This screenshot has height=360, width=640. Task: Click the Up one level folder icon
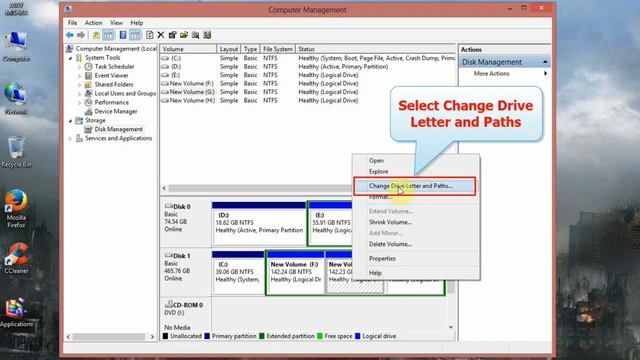click(x=96, y=35)
